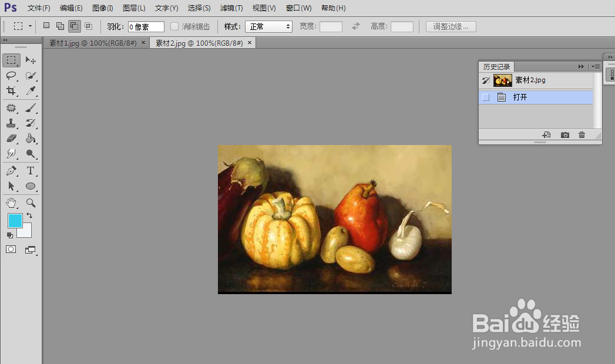615x364 pixels.
Task: Open the History panel menu
Action: (596, 66)
